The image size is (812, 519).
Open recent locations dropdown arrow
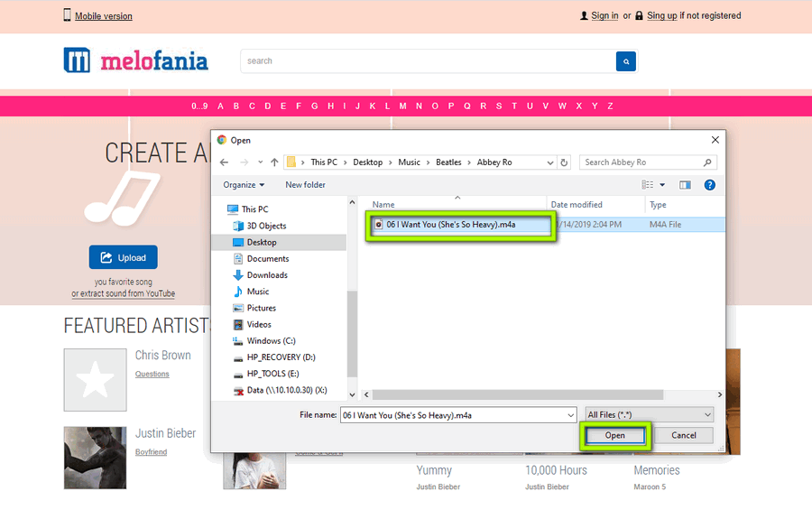tap(260, 162)
